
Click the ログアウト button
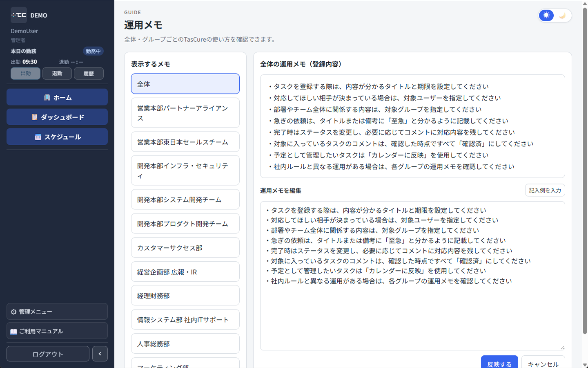[48, 354]
